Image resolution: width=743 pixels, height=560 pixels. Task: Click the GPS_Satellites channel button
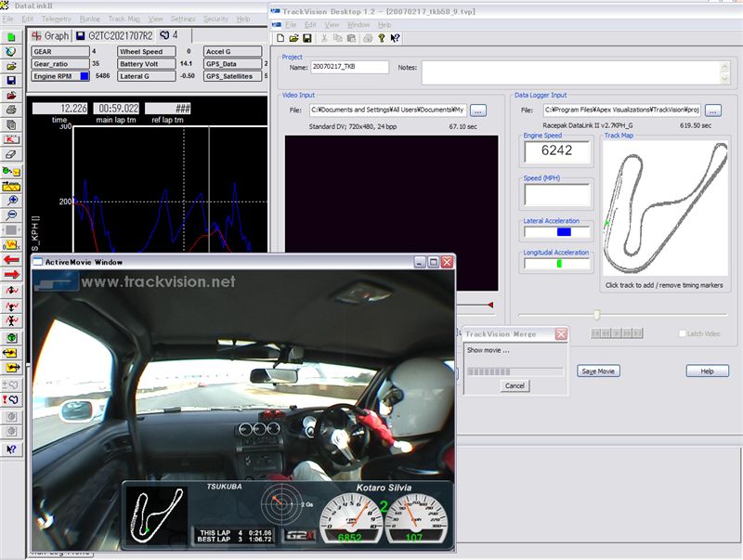[233, 76]
